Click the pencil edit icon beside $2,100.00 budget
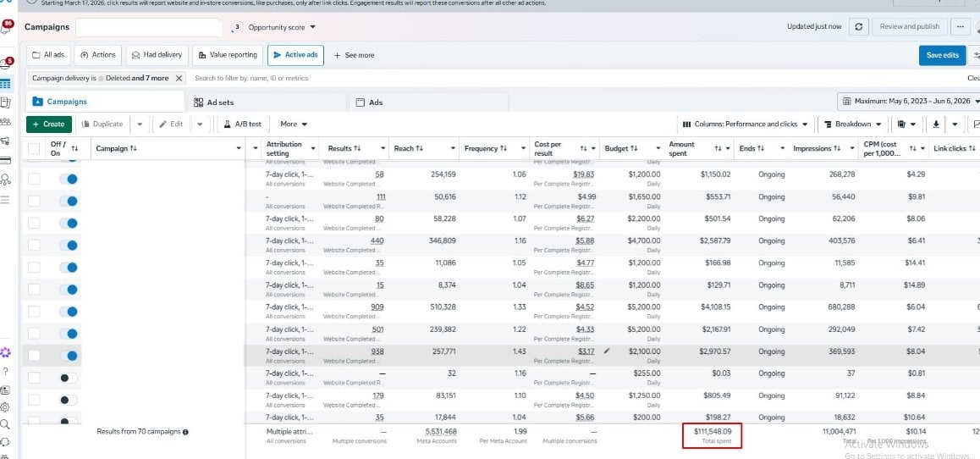 pos(606,351)
